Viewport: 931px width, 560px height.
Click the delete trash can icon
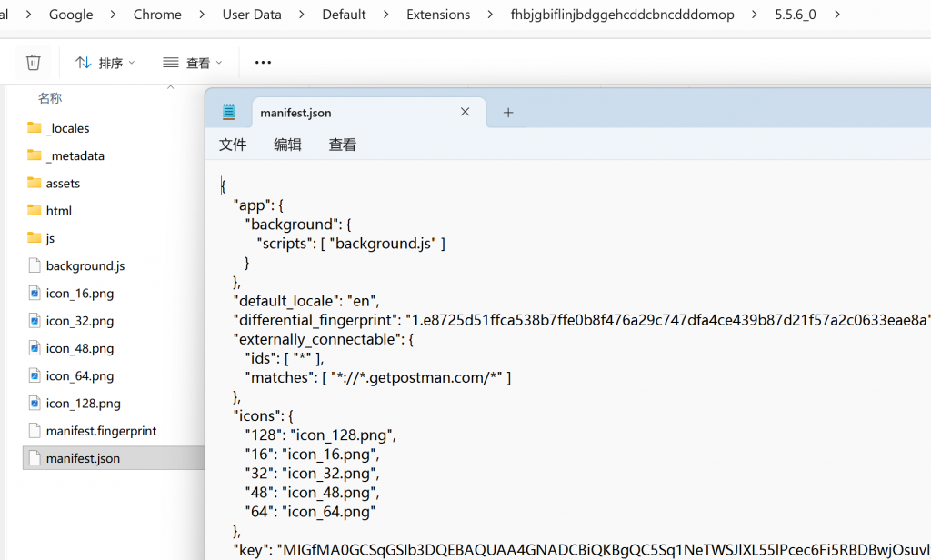(x=34, y=63)
